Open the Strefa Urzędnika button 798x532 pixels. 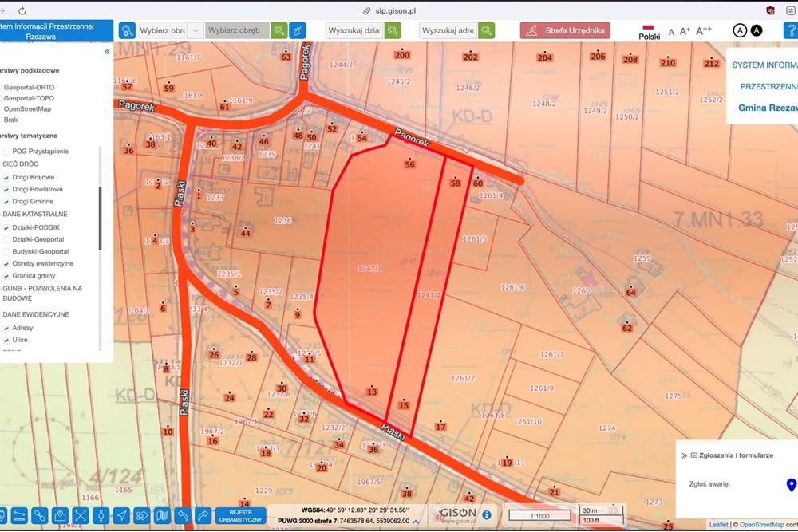565,30
